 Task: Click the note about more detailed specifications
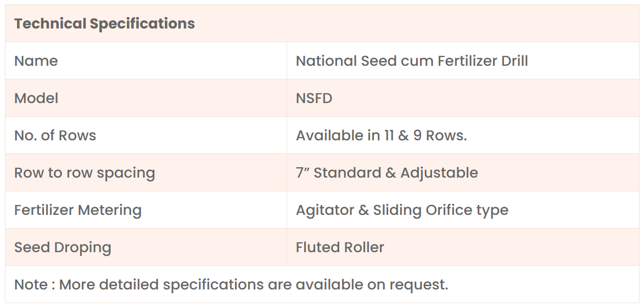[231, 285]
